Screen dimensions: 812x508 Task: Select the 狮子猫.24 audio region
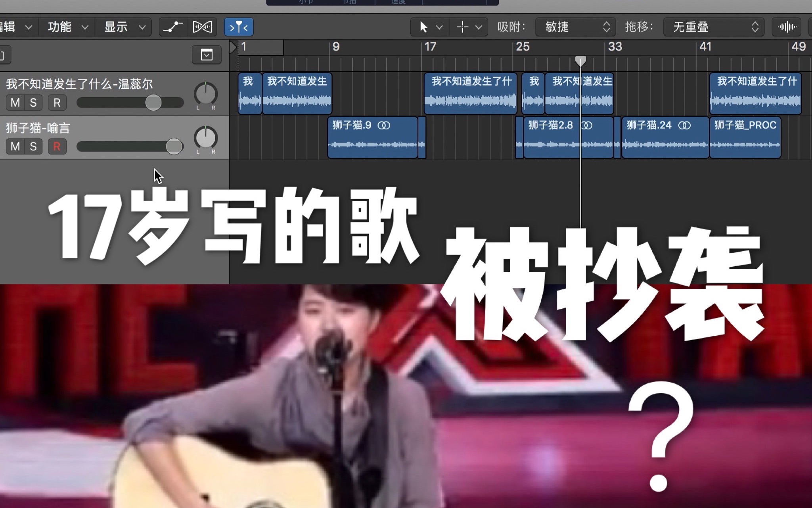click(665, 137)
